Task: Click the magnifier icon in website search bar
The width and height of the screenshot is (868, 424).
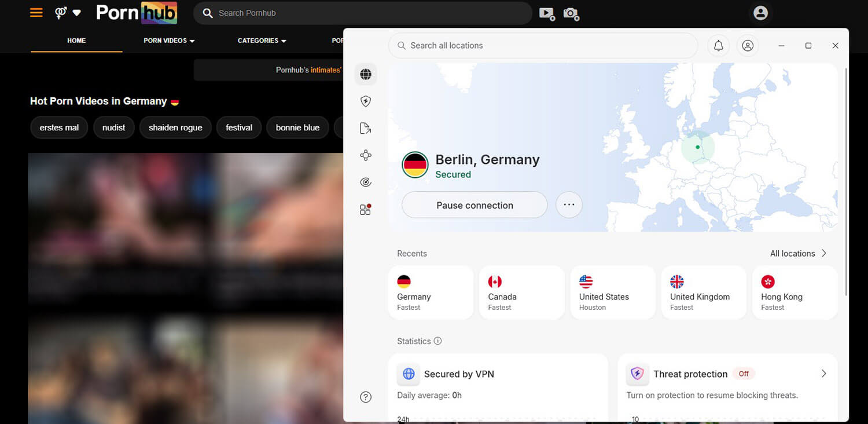Action: coord(208,13)
